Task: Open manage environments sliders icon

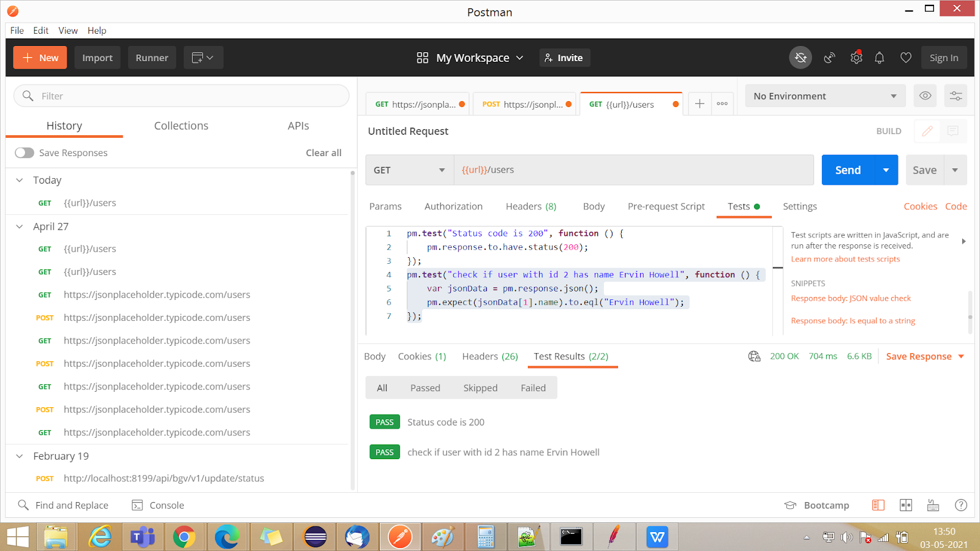Action: click(956, 96)
